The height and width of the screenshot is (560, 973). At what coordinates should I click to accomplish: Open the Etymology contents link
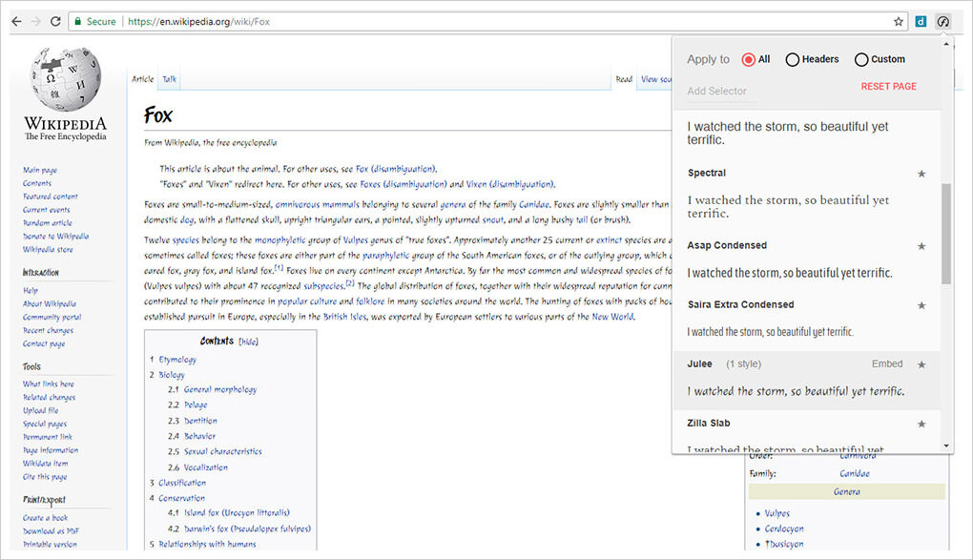pyautogui.click(x=177, y=360)
